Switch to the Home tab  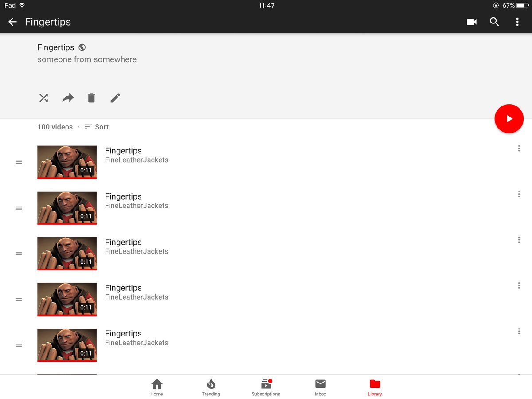tap(156, 387)
